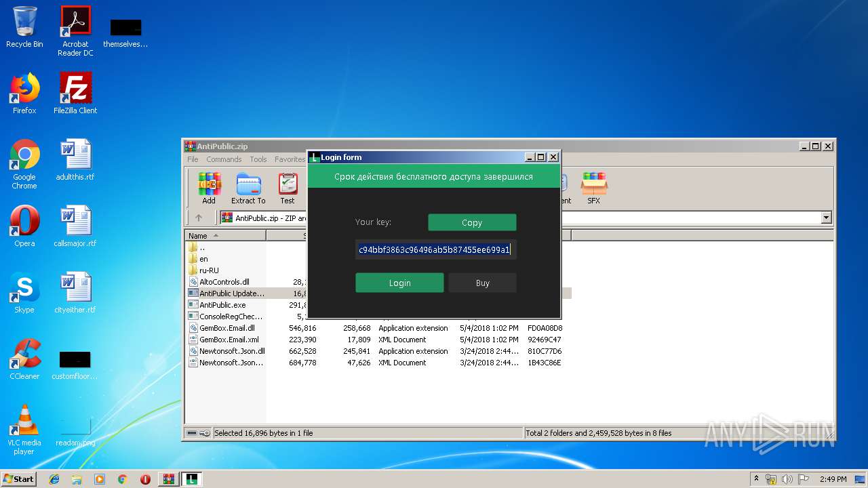Click the volume icon in the system tray

[787, 479]
